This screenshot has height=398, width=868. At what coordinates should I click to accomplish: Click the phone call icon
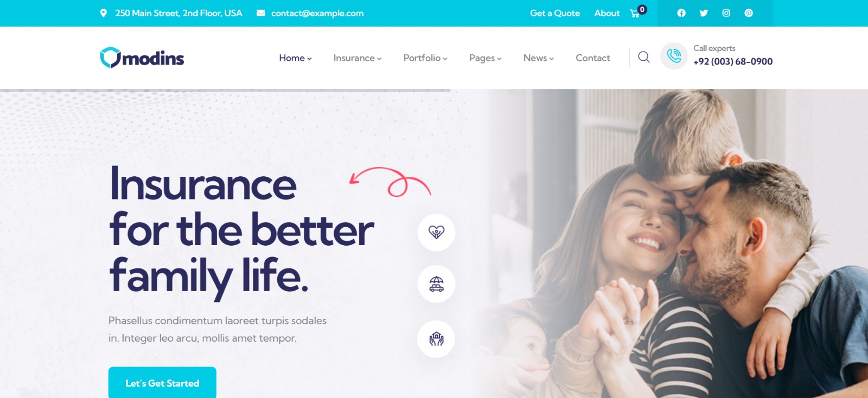[x=674, y=56]
